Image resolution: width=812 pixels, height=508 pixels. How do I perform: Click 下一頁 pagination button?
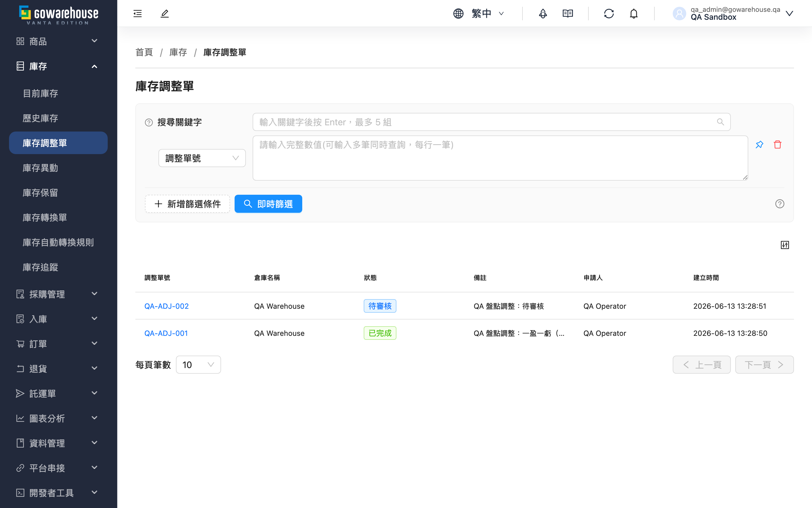(x=764, y=365)
